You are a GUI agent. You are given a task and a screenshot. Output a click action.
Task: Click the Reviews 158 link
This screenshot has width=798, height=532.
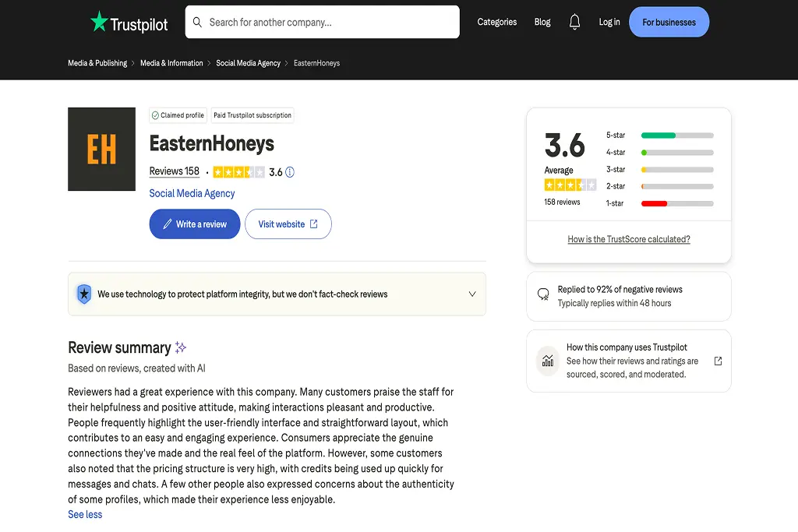[174, 171]
